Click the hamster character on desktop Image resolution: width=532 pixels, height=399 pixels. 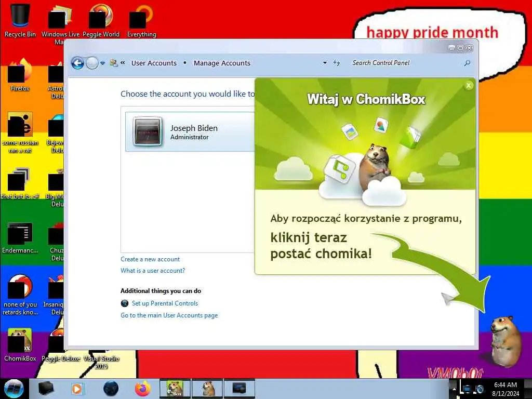tap(506, 341)
